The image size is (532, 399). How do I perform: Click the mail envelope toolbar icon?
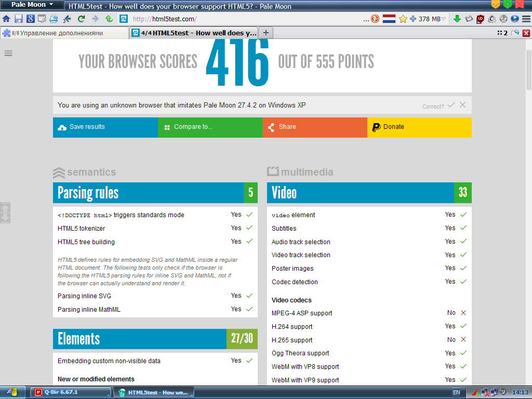coord(469,19)
